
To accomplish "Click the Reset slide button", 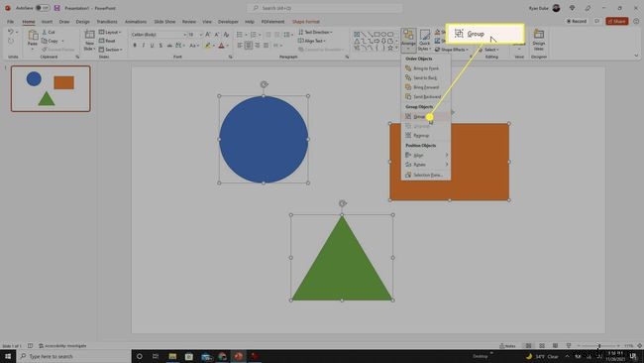I will (x=107, y=41).
